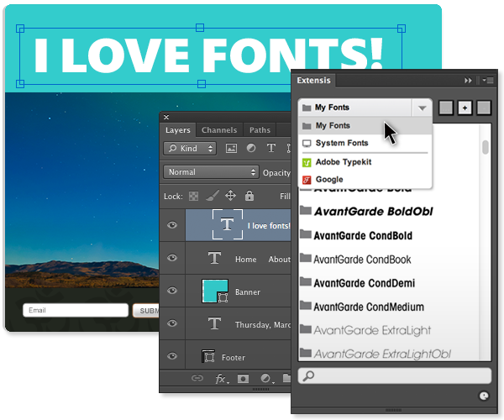Viewport: 504px width, 420px height.
Task: Lock transparent pixels checkerboard icon
Action: tap(193, 196)
